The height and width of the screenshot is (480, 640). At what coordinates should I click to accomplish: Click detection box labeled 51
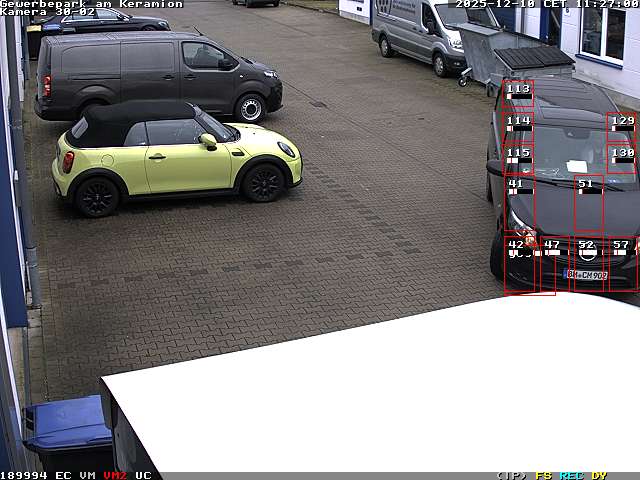(x=588, y=205)
